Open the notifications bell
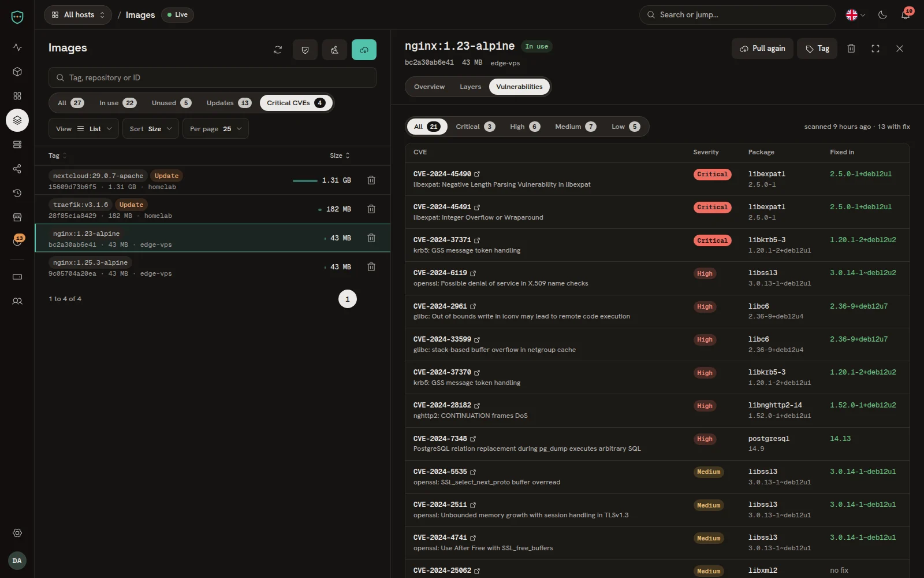This screenshot has height=578, width=924. pyautogui.click(x=905, y=15)
